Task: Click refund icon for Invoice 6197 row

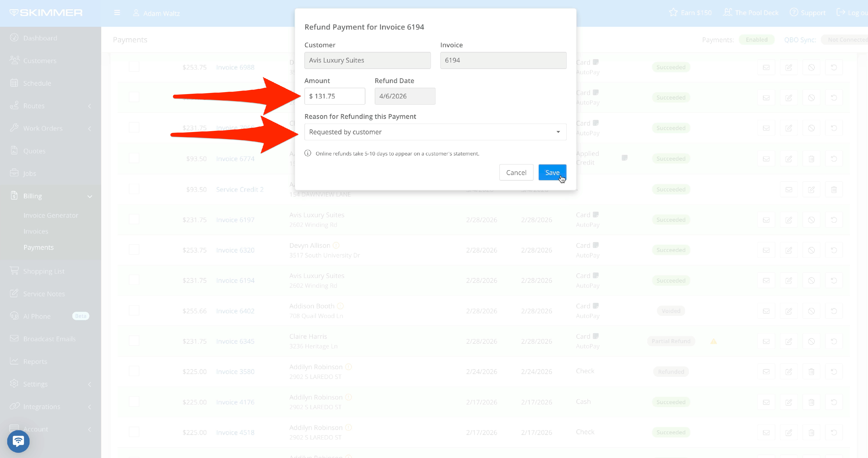Action: [834, 219]
